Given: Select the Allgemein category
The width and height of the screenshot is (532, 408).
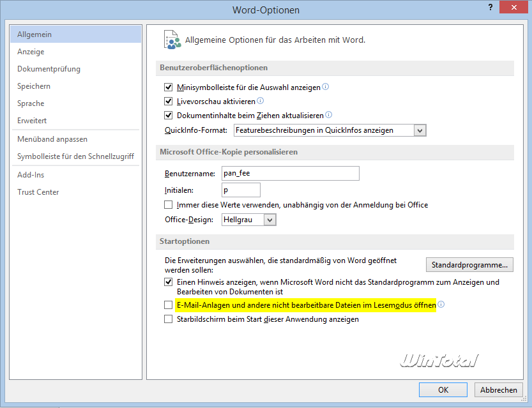Looking at the screenshot, I should (75, 34).
